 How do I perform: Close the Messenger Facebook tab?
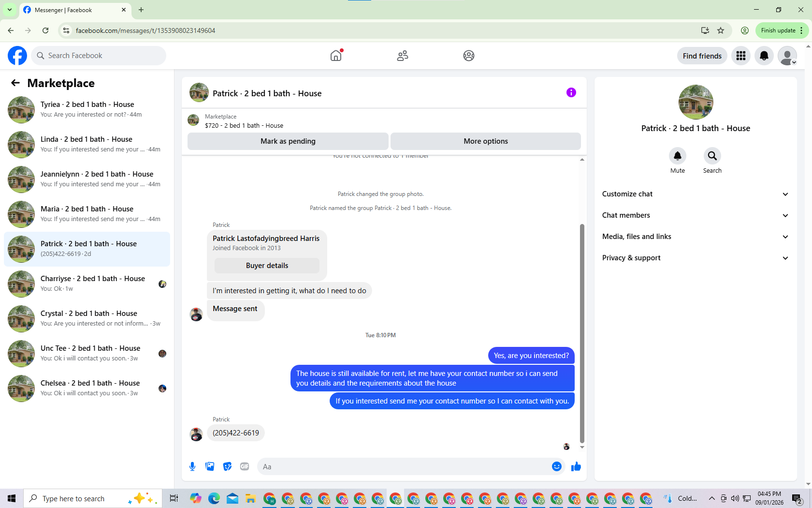[124, 10]
